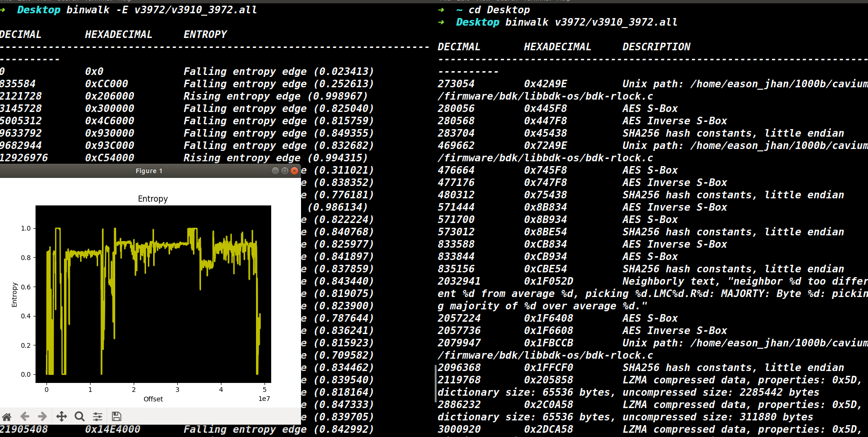The width and height of the screenshot is (868, 437).
Task: Click offset 0x42A9E in right terminal
Action: (545, 84)
